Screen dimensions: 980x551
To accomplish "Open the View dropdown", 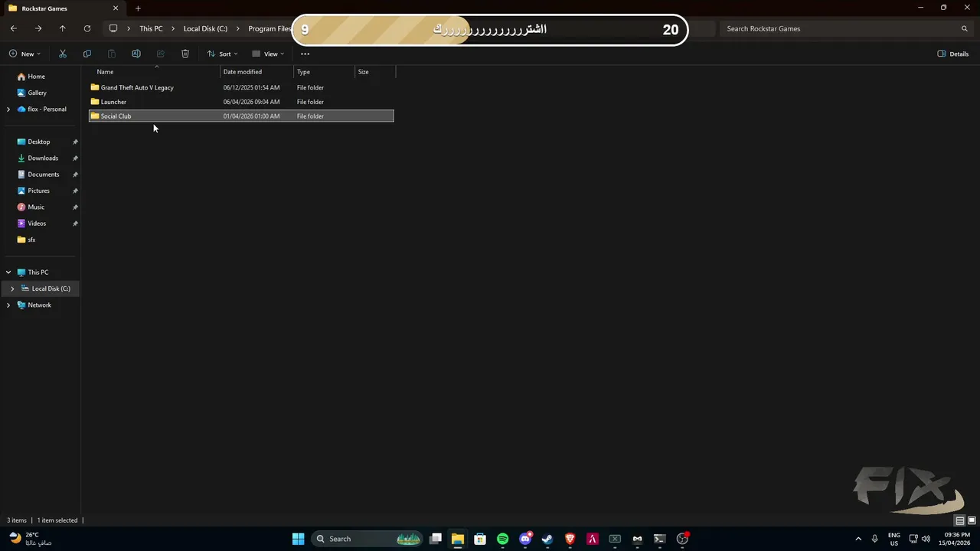I will point(268,54).
